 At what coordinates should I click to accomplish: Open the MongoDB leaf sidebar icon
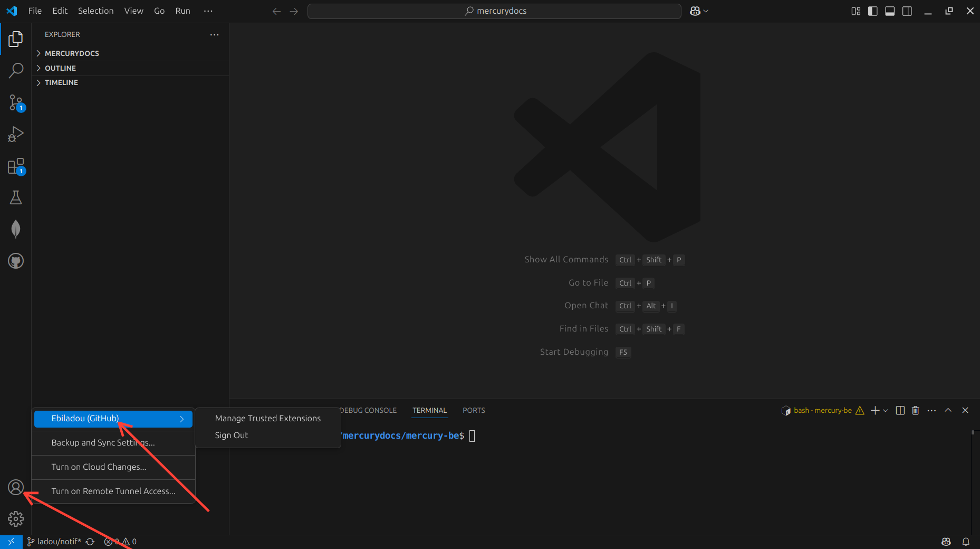pos(16,229)
